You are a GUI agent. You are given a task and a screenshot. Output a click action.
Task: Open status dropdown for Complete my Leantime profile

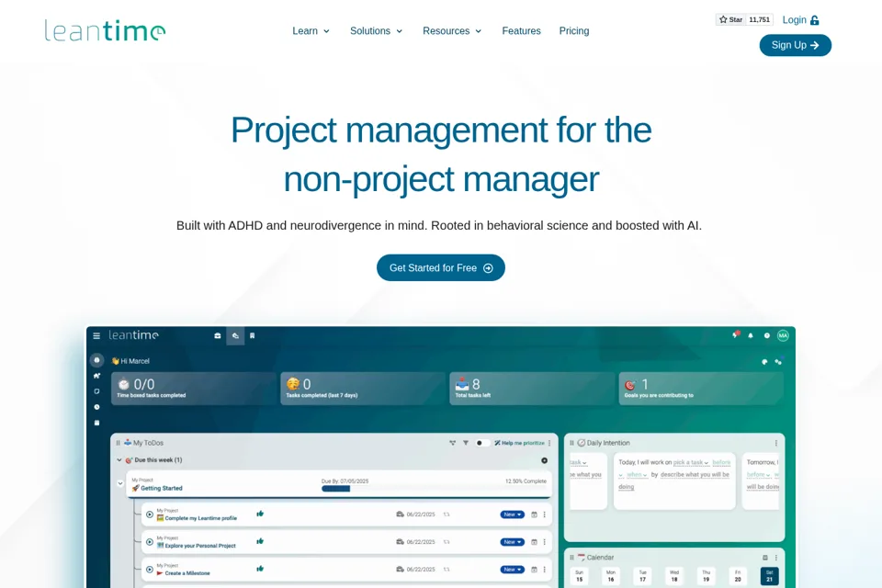point(513,514)
